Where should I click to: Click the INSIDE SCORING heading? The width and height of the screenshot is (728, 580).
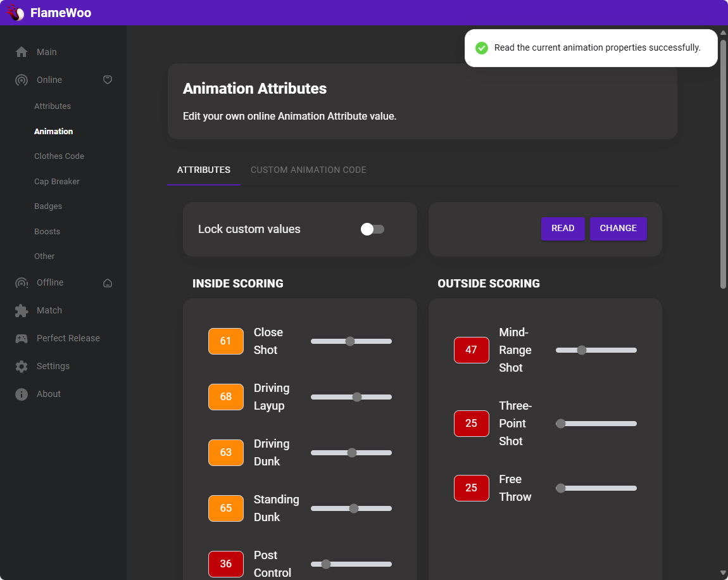tap(238, 284)
